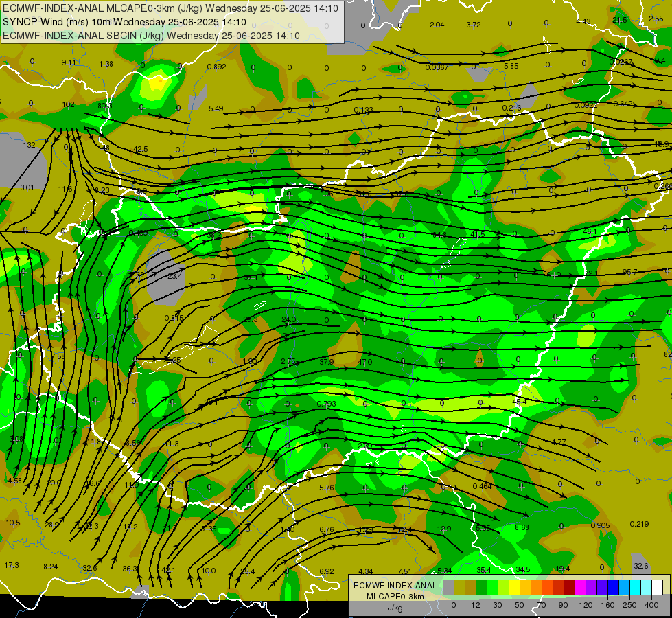Click the map value 41.5
The image size is (672, 618).
point(478,234)
